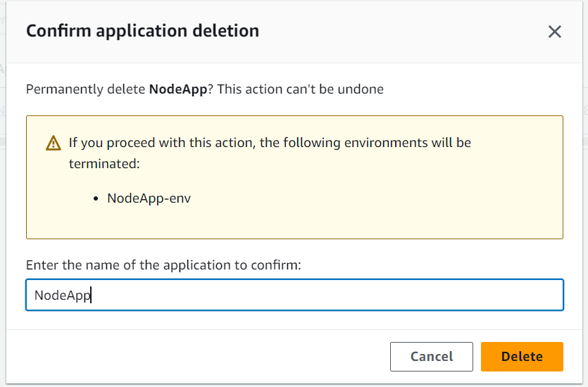This screenshot has height=387, width=588.
Task: Click the 'If you proceed' warning text
Action: [x=270, y=153]
